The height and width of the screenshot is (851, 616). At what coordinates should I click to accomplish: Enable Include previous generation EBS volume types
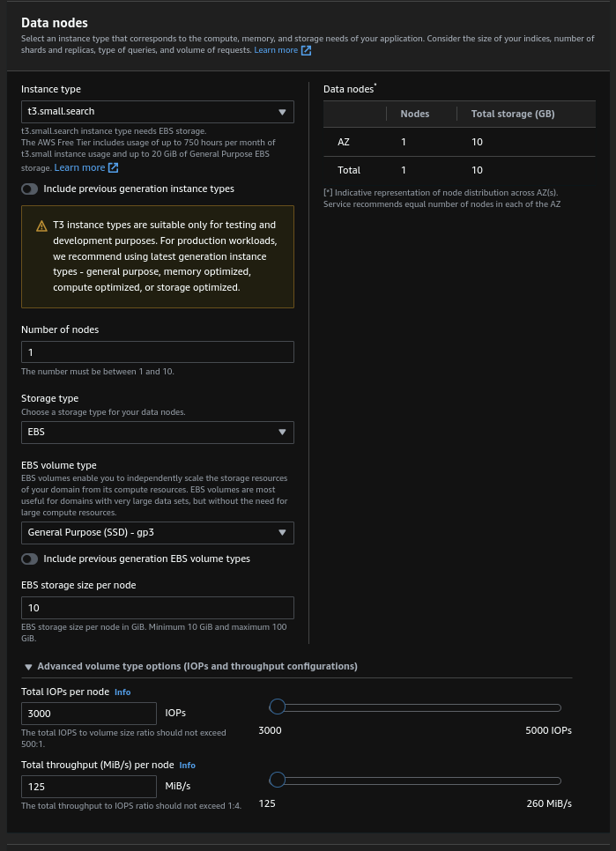[x=30, y=559]
